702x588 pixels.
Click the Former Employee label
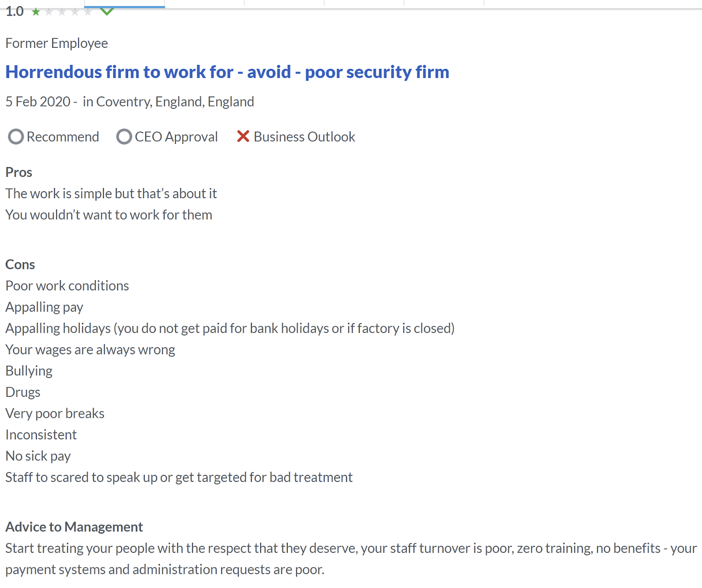(57, 43)
